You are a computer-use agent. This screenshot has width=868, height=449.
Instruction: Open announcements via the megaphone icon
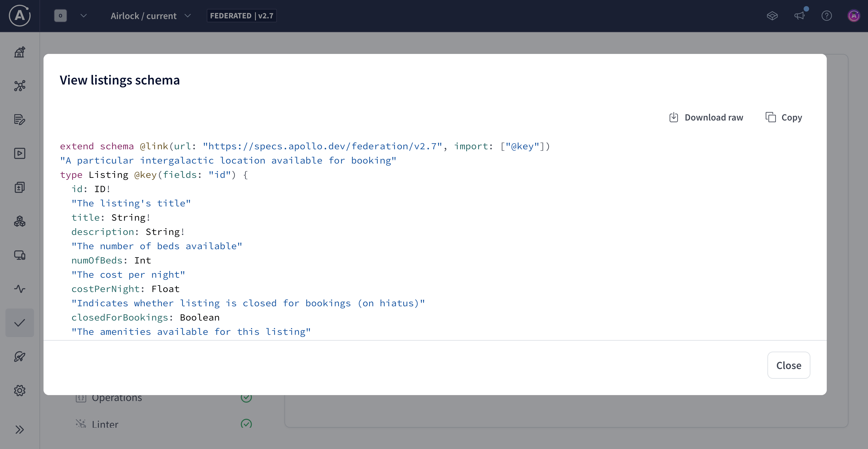tap(800, 16)
